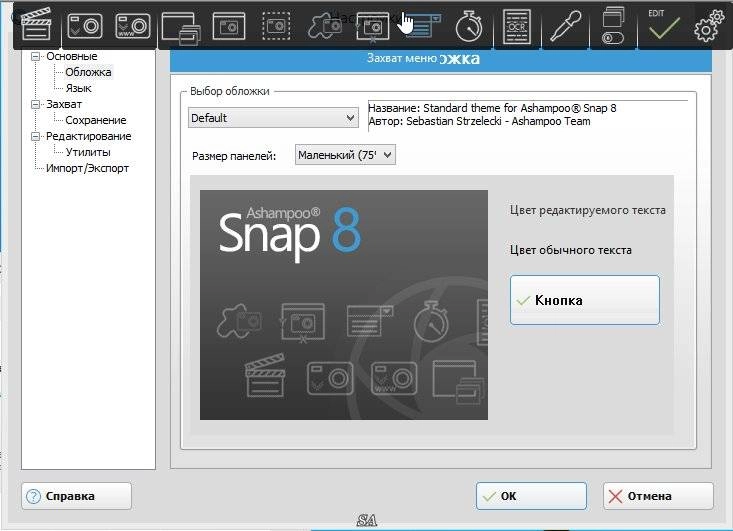
Task: Open Импорт/Экспорт settings page
Action: point(87,168)
